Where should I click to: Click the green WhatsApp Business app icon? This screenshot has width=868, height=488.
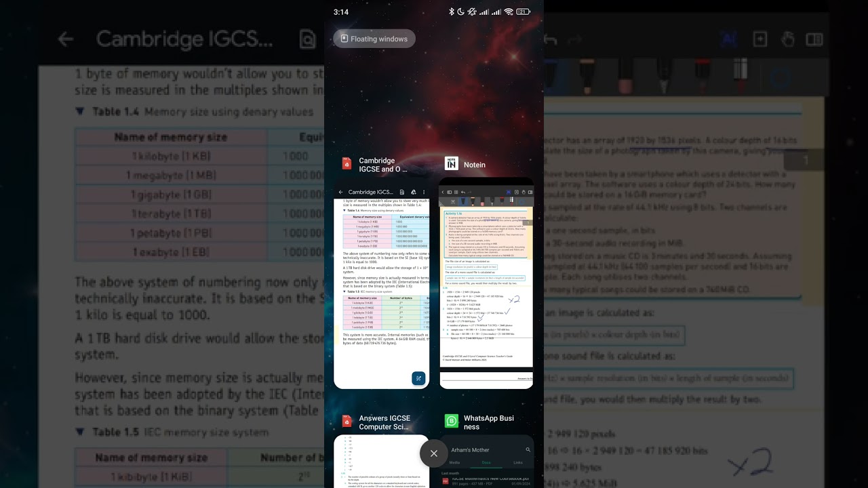click(x=451, y=422)
